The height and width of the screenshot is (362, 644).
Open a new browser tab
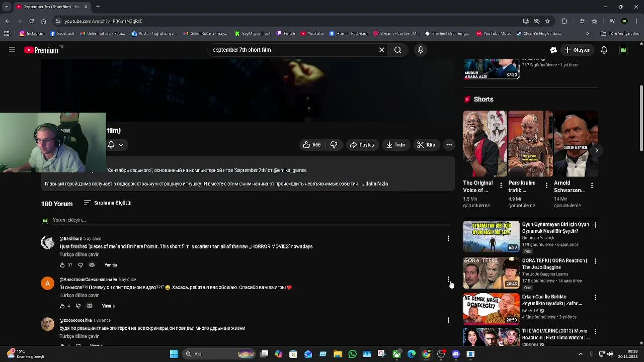98,7
